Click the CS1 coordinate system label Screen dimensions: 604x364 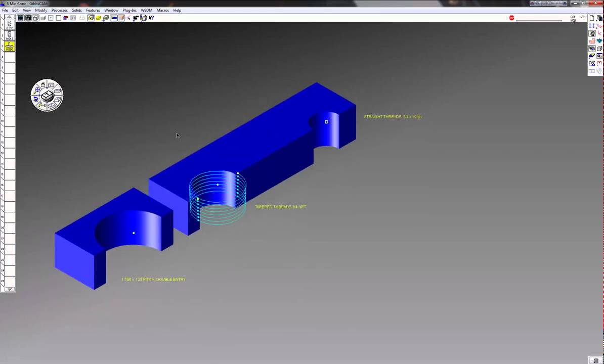click(573, 17)
